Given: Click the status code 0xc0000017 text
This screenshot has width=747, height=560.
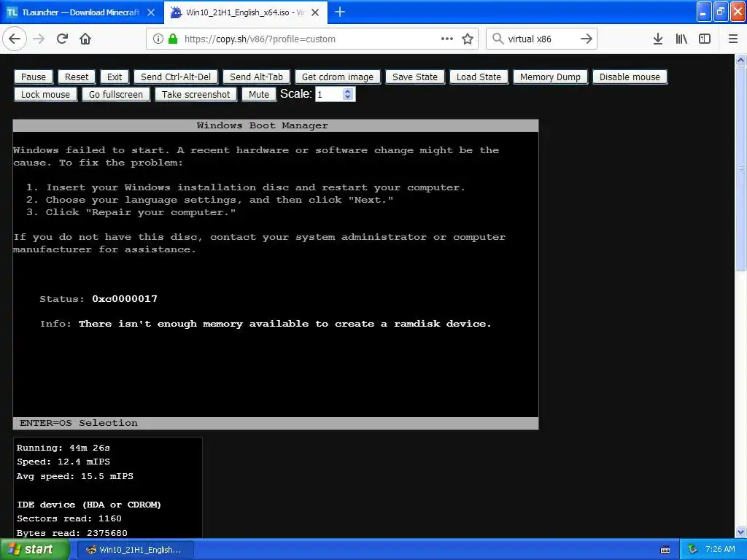Looking at the screenshot, I should (124, 298).
